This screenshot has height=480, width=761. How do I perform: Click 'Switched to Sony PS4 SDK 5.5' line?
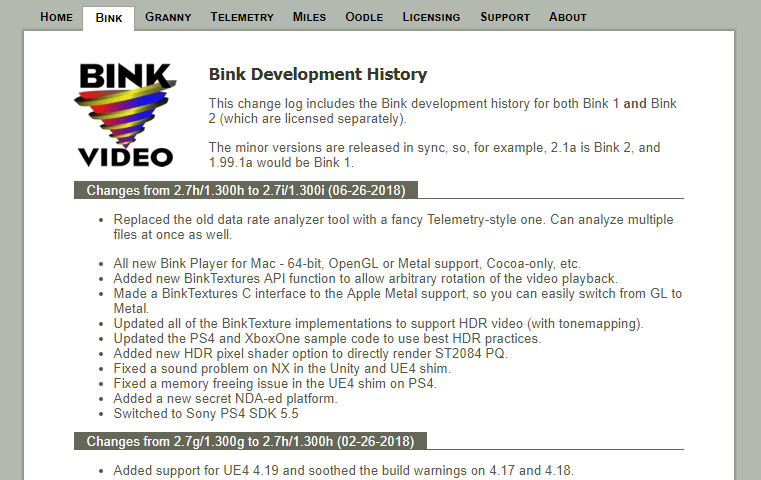point(206,414)
